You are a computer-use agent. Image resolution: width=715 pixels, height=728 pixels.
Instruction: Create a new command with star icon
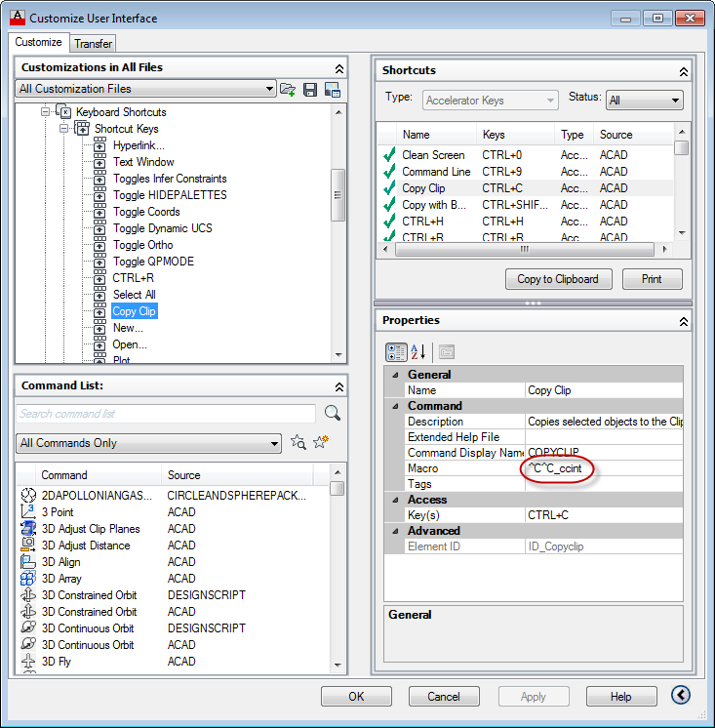point(321,443)
